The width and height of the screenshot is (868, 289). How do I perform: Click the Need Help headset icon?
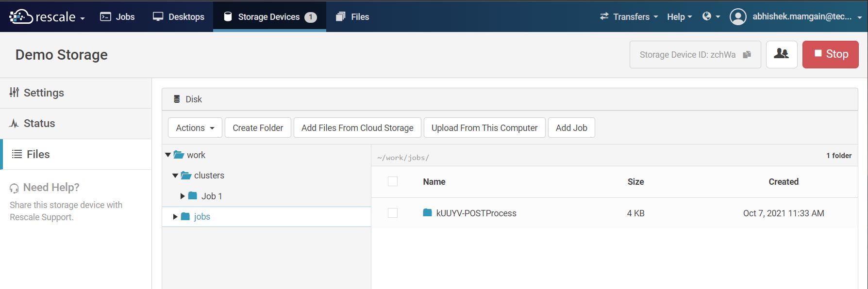point(15,188)
